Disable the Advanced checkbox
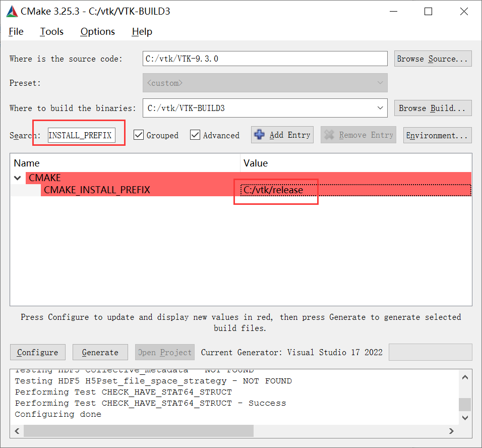482x448 pixels. tap(195, 135)
